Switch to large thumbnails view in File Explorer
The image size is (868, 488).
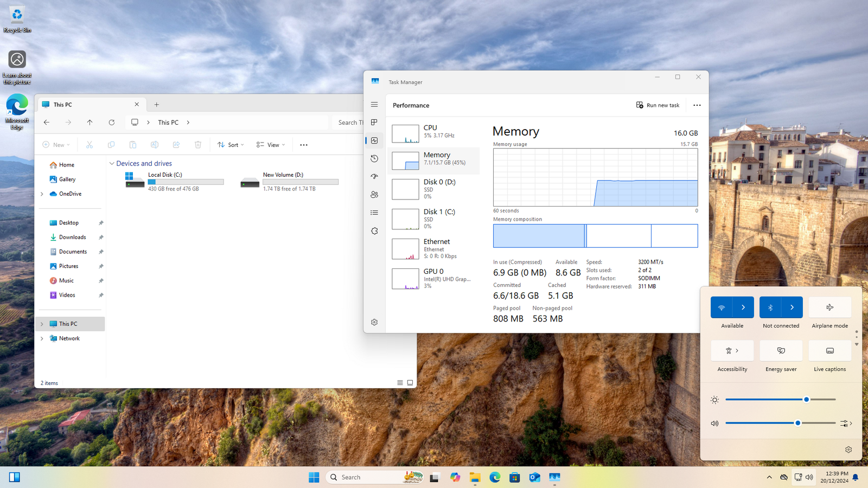[x=410, y=383]
